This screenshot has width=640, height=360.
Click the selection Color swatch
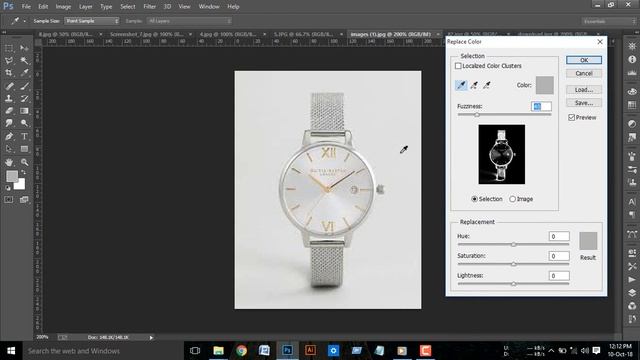(x=544, y=85)
